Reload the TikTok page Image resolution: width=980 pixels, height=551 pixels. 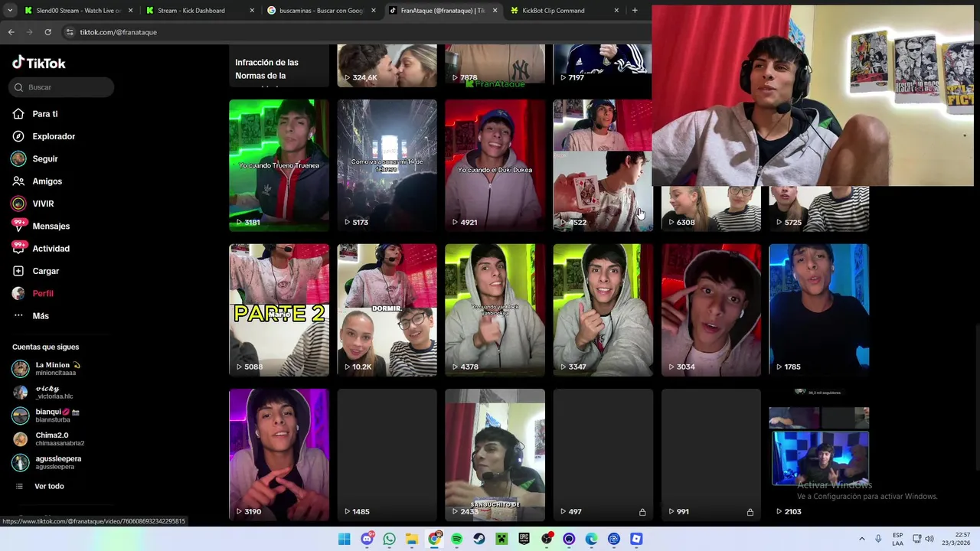click(x=47, y=32)
